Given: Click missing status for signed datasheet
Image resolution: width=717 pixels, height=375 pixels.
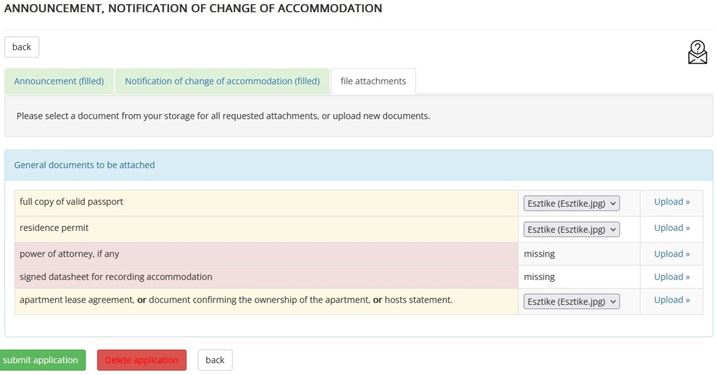Looking at the screenshot, I should (x=539, y=277).
